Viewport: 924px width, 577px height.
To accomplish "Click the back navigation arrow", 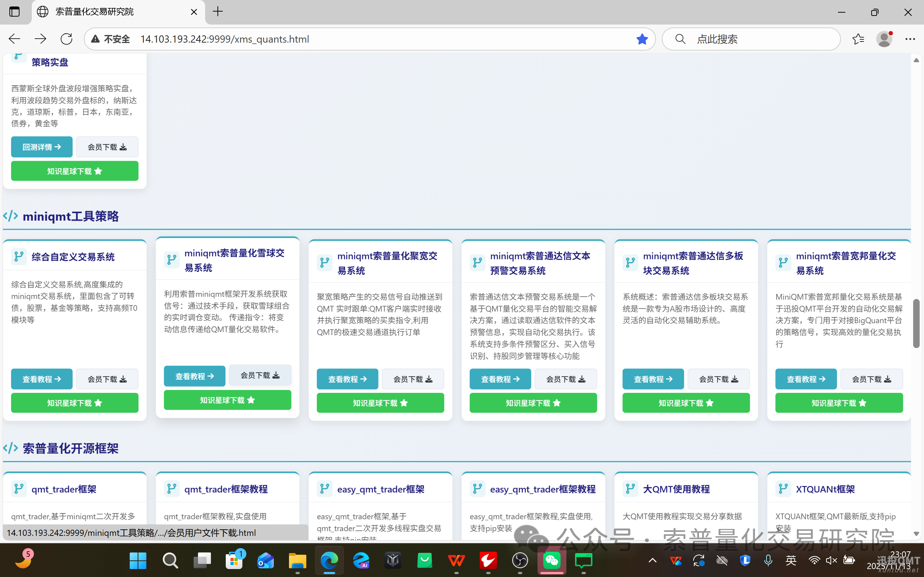I will 14,39.
